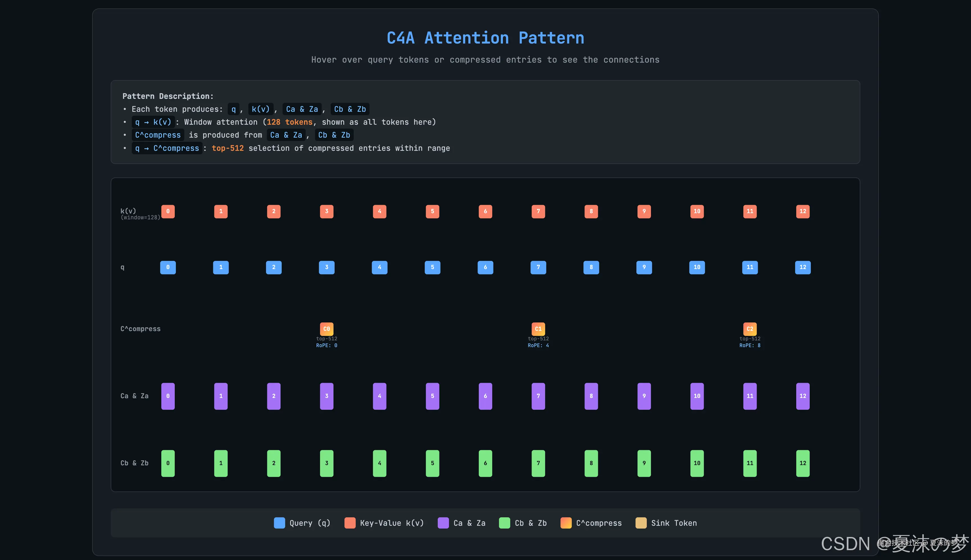Click Ca & Za token 12
The height and width of the screenshot is (560, 971).
coord(802,396)
